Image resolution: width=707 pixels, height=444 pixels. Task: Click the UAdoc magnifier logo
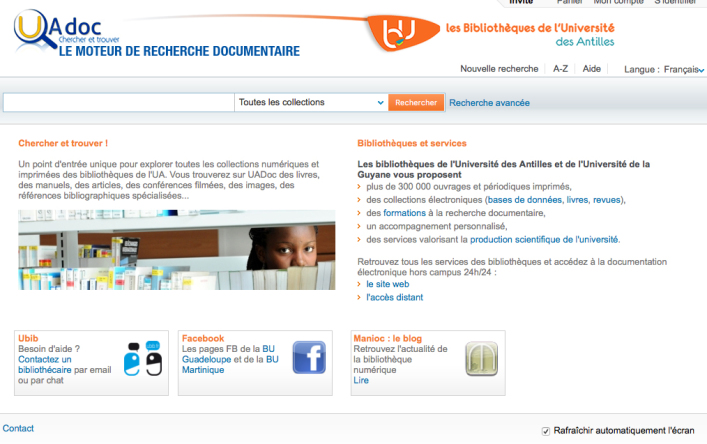point(34,29)
